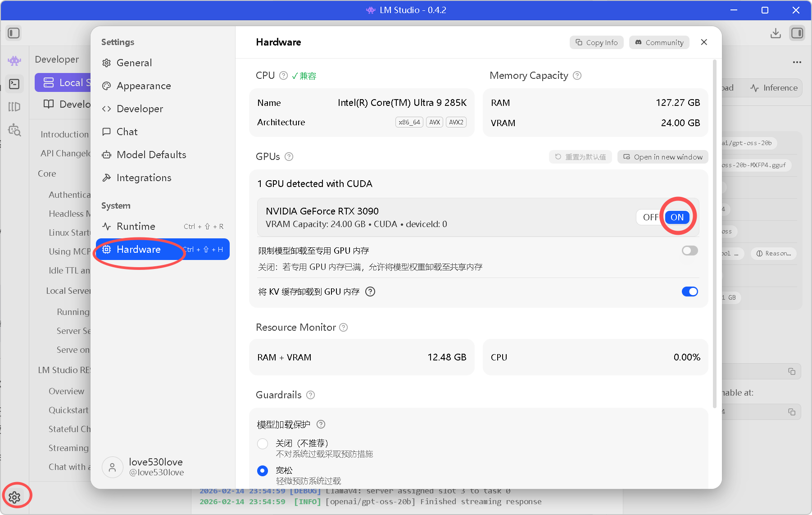The image size is (812, 515).
Task: Click the Local Server tab in Developer
Action: click(63, 82)
